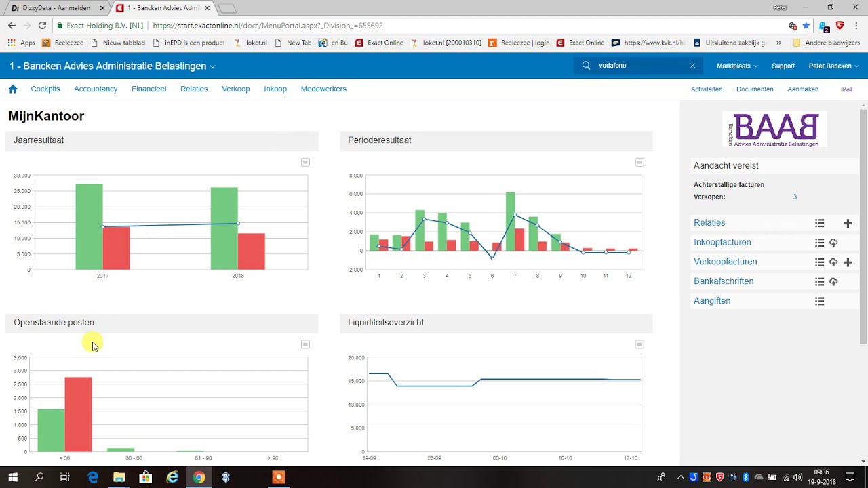This screenshot has height=488, width=868.
Task: Upload a Verkoopfactuur via cloud icon
Action: 834,262
